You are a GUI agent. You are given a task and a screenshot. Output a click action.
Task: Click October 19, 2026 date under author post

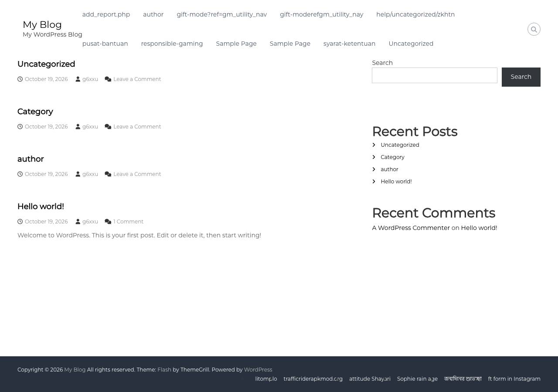pyautogui.click(x=46, y=174)
